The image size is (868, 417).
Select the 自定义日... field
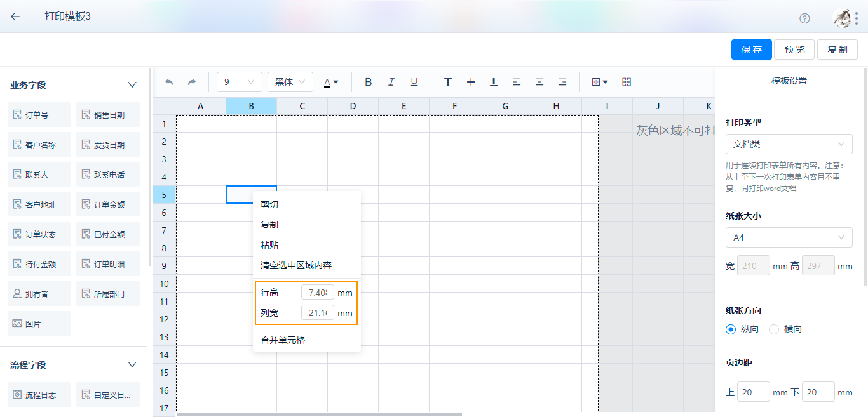(108, 395)
